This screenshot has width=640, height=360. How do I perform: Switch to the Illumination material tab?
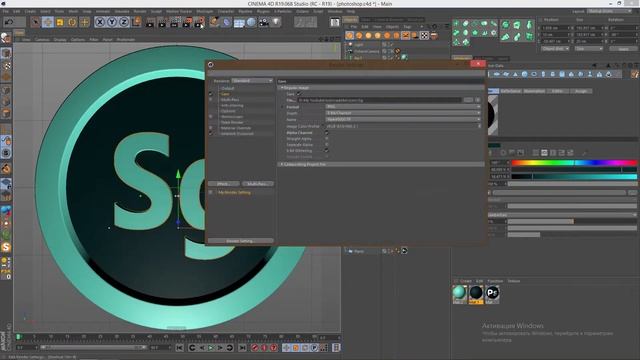coord(534,91)
